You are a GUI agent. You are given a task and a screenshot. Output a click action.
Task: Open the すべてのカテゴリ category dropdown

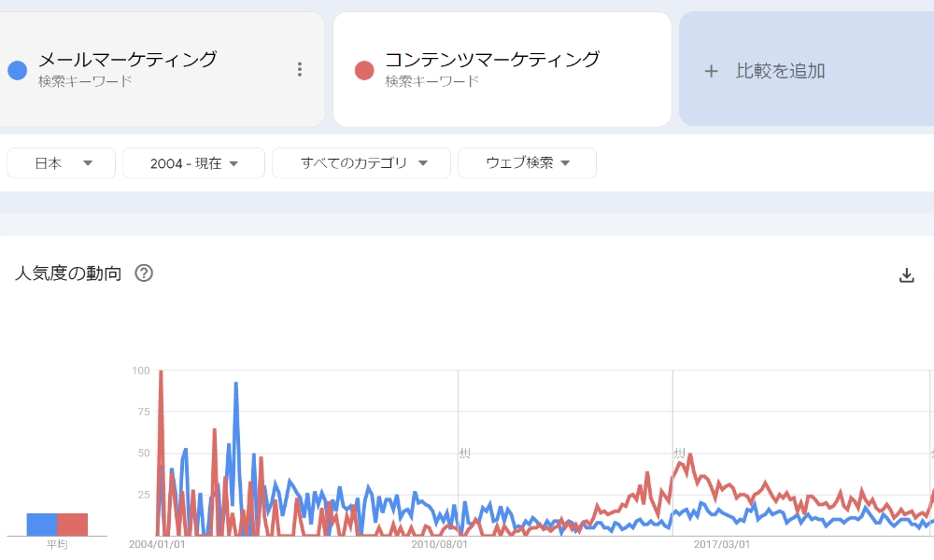[x=361, y=162]
